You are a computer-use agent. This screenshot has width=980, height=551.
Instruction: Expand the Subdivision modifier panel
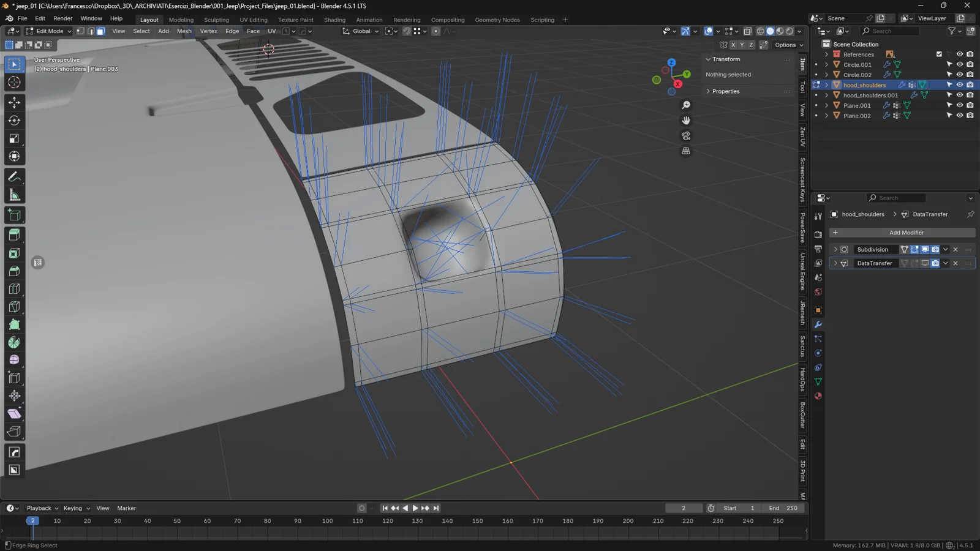835,250
